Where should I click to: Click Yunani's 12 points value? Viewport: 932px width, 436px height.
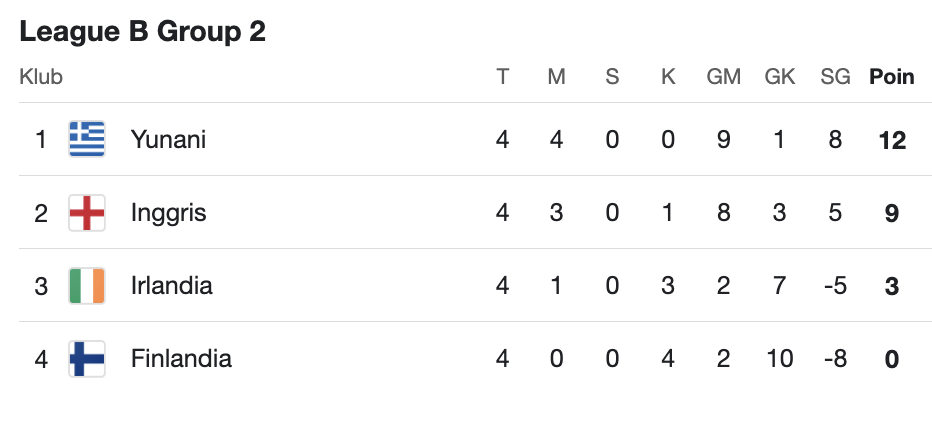click(892, 141)
